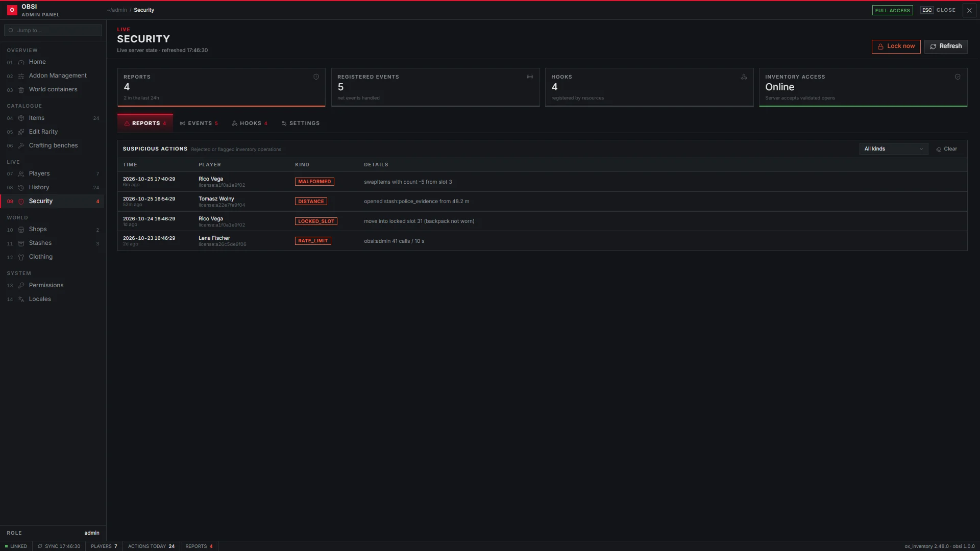Open Locales translation page

pyautogui.click(x=52, y=299)
